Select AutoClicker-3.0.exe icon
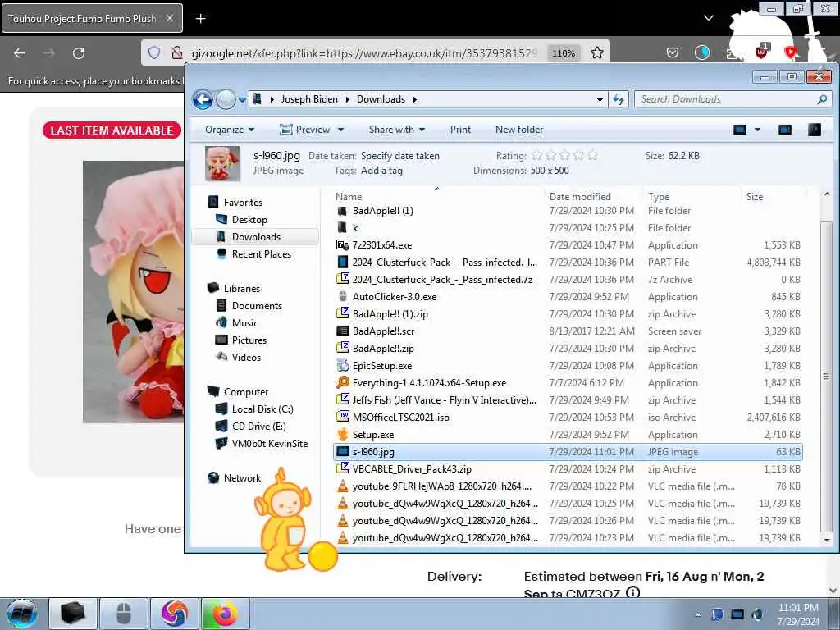This screenshot has height=630, width=840. (x=342, y=296)
